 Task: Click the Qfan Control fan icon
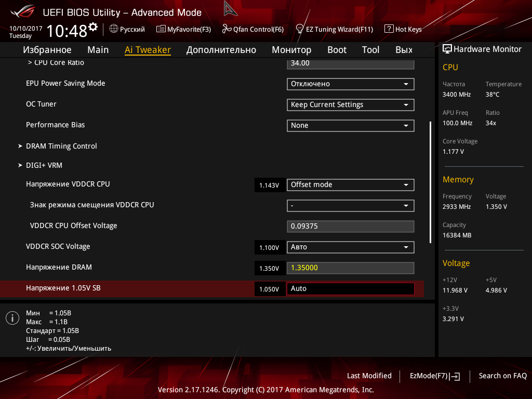[227, 29]
